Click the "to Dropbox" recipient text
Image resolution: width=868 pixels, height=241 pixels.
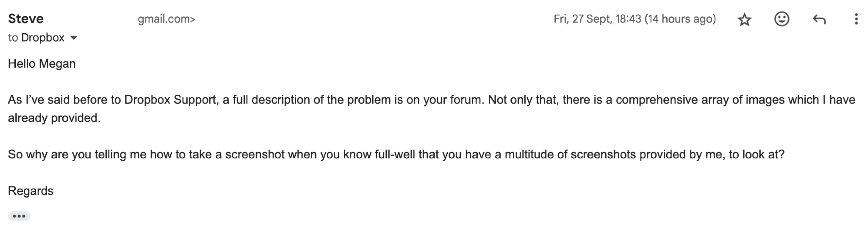36,38
